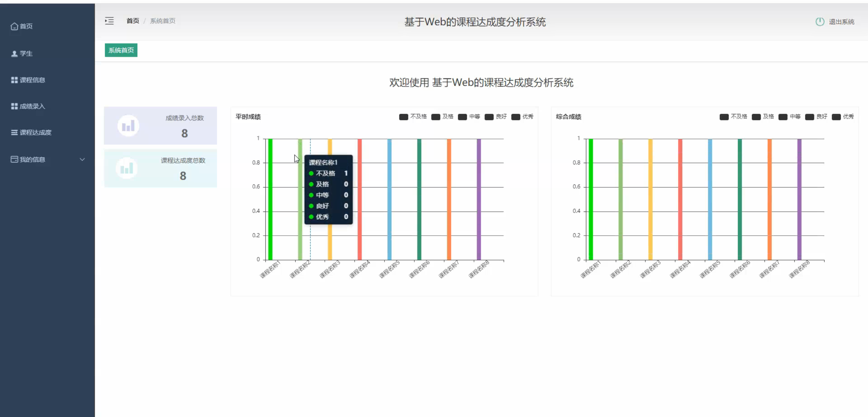Click the purple 课程名称8 bar in the 综合成绩 chart

799,199
